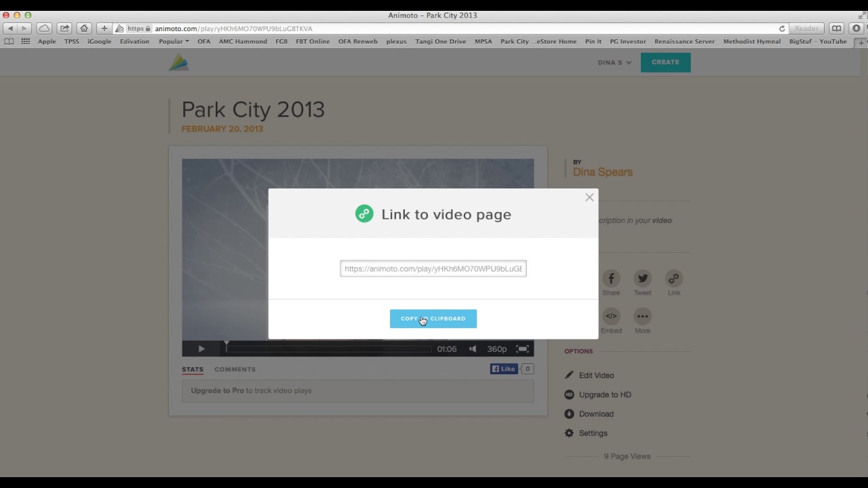Image resolution: width=868 pixels, height=488 pixels.
Task: Mute the video volume
Action: (x=473, y=349)
